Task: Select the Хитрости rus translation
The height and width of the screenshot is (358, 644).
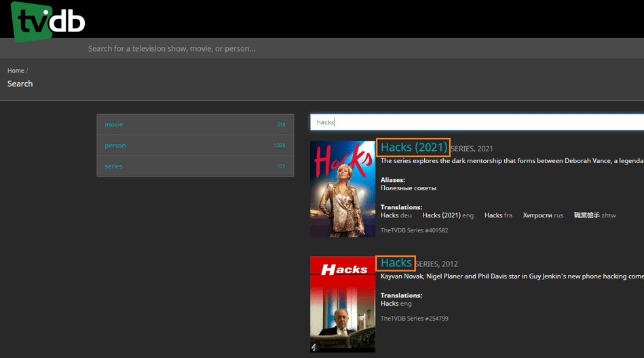Action: pyautogui.click(x=543, y=215)
